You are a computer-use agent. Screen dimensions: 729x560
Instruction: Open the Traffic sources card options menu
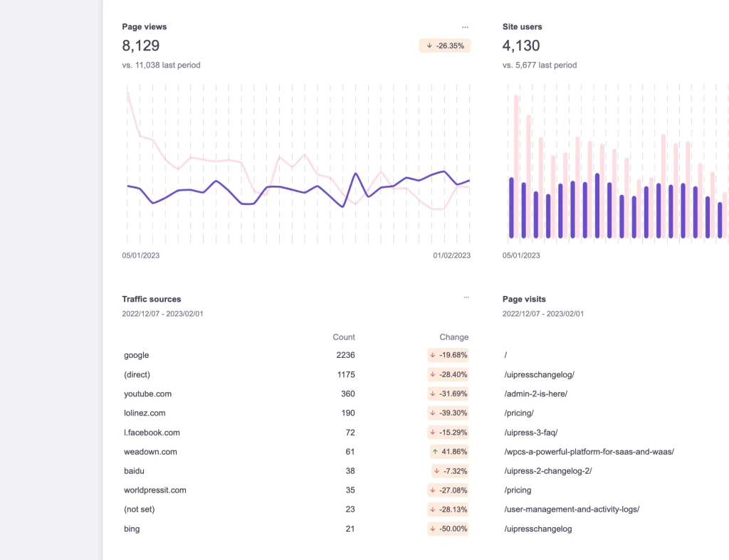click(x=466, y=297)
